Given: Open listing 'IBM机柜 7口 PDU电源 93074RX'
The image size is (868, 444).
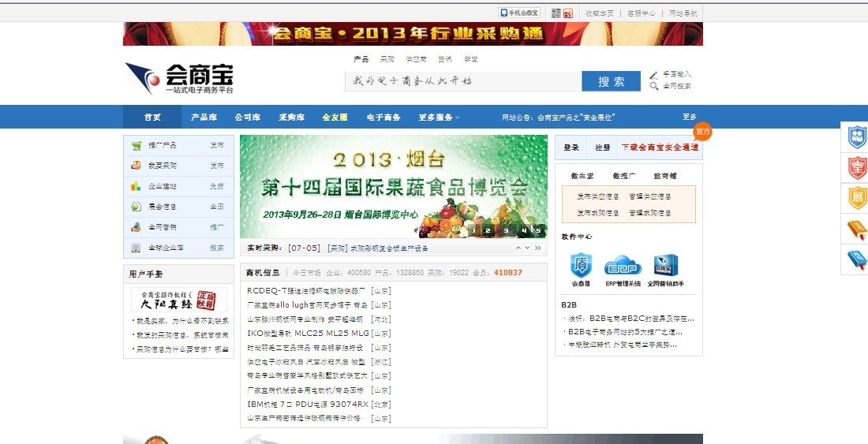Looking at the screenshot, I should pyautogui.click(x=308, y=405).
